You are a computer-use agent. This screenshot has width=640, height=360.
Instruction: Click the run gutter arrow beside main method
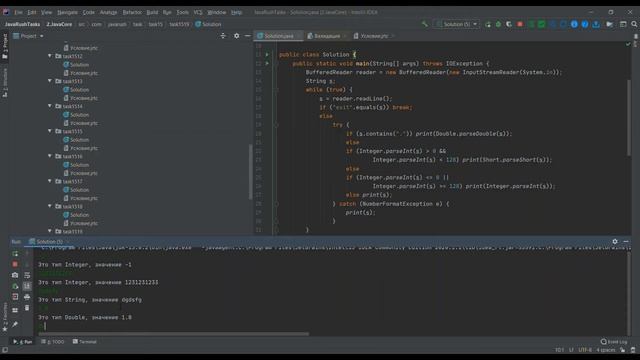click(x=267, y=63)
